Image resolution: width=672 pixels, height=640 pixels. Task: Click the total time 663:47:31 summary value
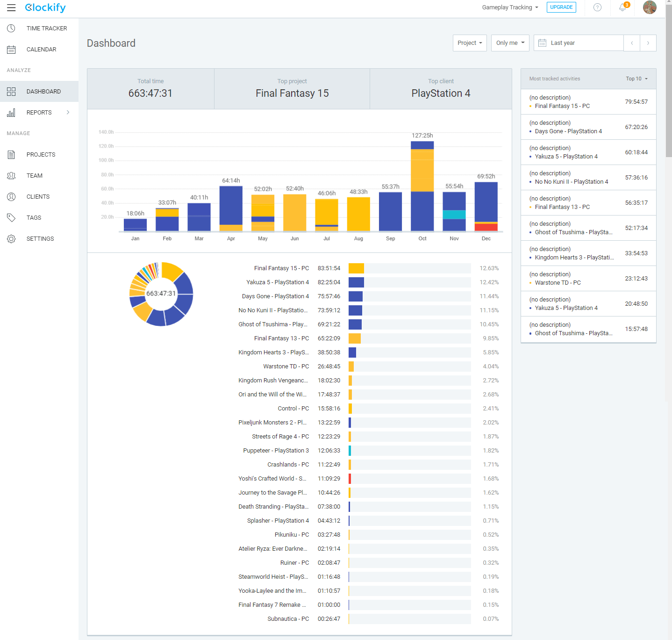tap(150, 93)
